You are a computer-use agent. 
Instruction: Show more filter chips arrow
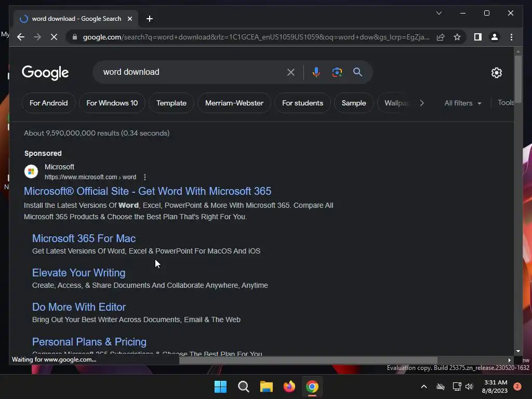422,103
